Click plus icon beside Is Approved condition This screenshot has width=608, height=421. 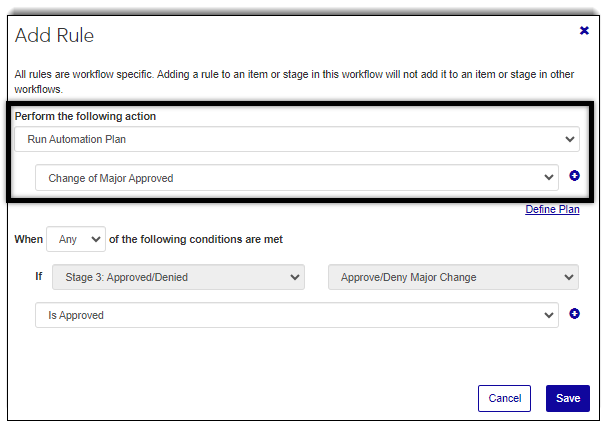575,314
